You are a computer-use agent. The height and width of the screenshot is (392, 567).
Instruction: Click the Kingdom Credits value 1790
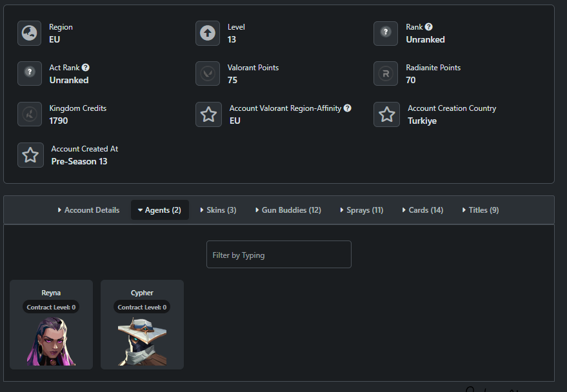coord(59,121)
